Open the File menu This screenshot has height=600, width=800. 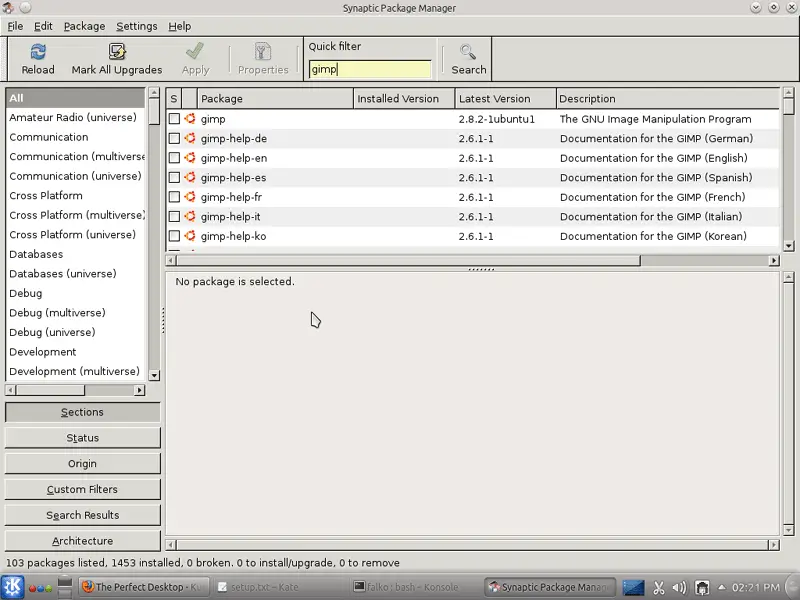15,26
